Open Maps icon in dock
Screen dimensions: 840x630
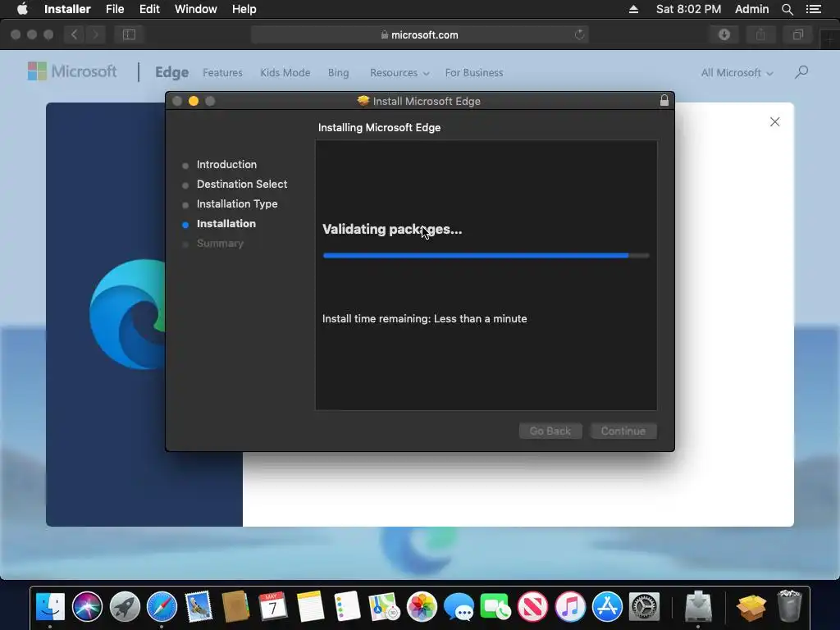(x=384, y=607)
